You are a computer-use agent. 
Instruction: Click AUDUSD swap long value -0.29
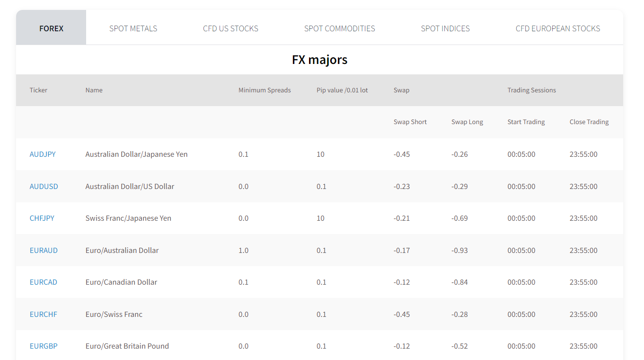459,187
